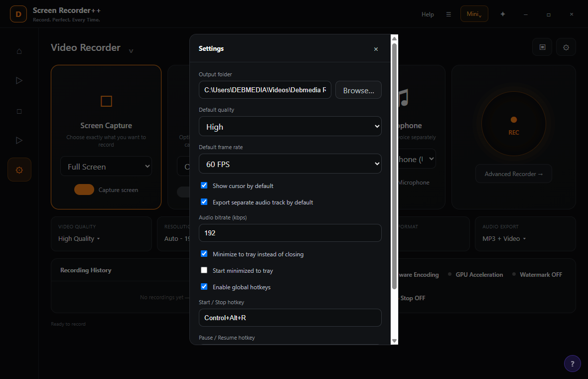Open the Default quality dropdown showing High
The height and width of the screenshot is (379, 588).
click(290, 127)
